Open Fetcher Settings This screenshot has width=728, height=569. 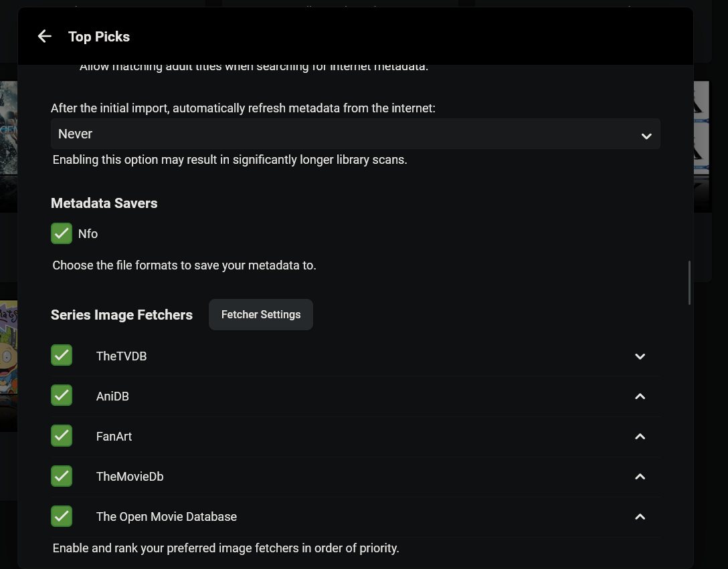[260, 314]
